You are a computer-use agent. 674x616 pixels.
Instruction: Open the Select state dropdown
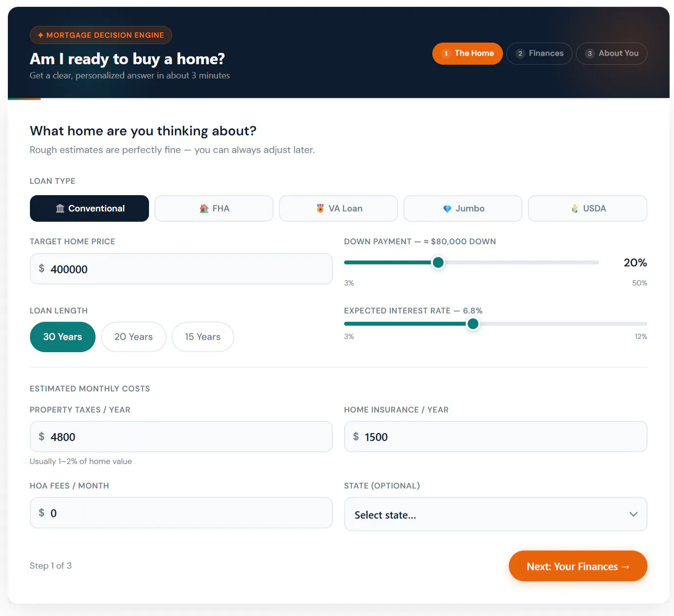[x=496, y=514]
